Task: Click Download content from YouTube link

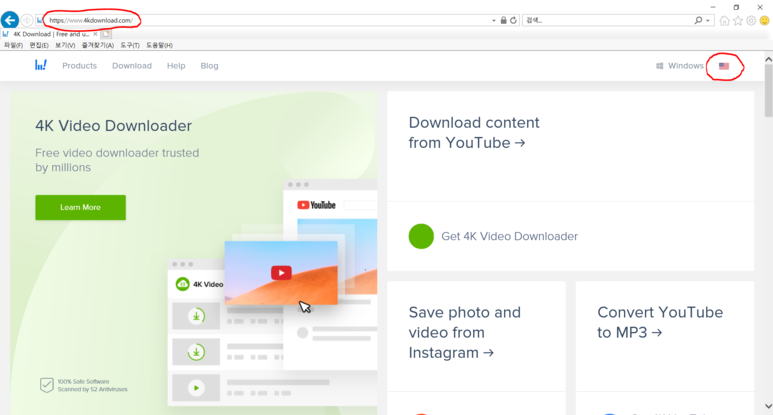Action: [474, 133]
